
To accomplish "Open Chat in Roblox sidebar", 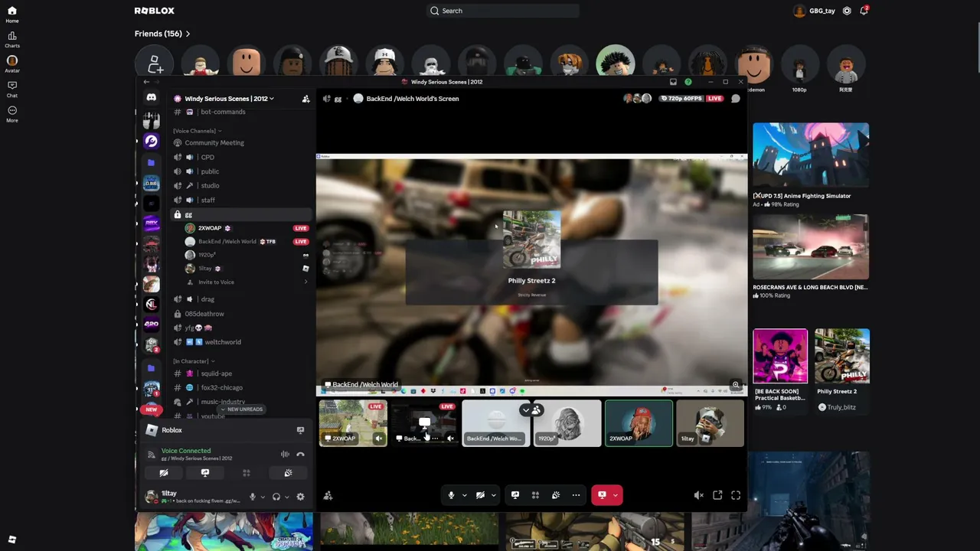I will (x=11, y=89).
